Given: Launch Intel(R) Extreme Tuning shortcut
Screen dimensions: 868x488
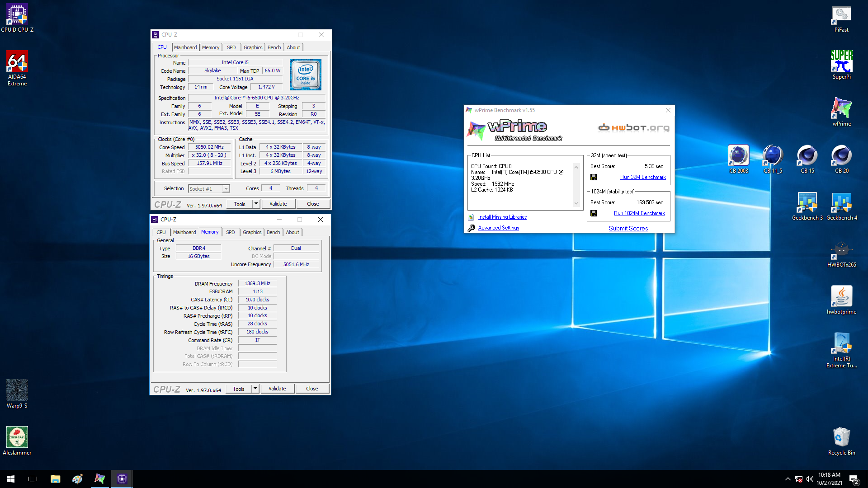Looking at the screenshot, I should tap(841, 350).
